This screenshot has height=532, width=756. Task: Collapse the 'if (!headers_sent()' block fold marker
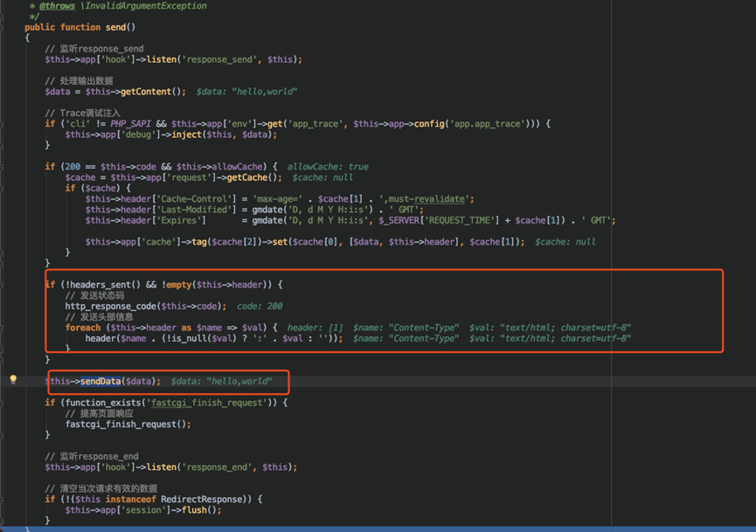click(x=2, y=285)
